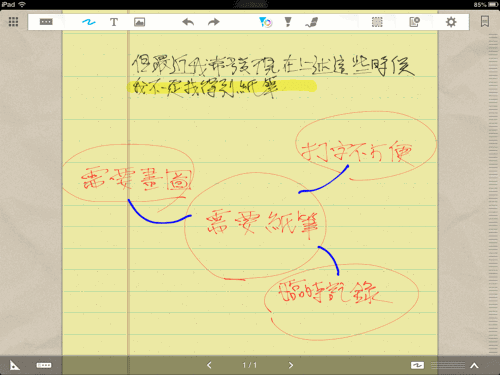The height and width of the screenshot is (375, 500).
Task: Open the page paper options icon
Action: (x=414, y=22)
